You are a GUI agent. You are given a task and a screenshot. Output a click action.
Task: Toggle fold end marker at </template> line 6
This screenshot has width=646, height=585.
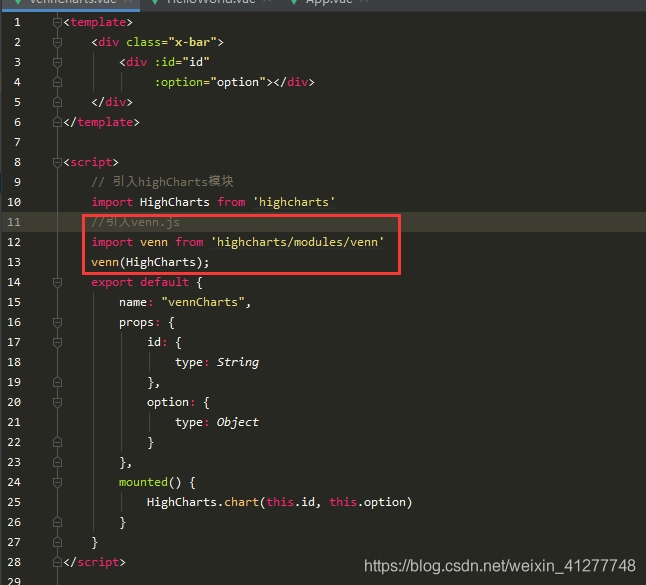point(58,122)
